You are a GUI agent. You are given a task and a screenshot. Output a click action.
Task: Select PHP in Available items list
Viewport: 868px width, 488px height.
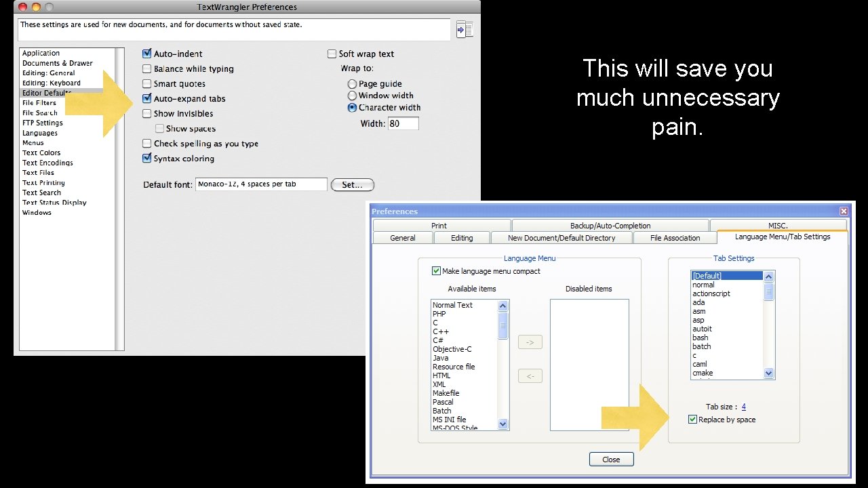439,314
